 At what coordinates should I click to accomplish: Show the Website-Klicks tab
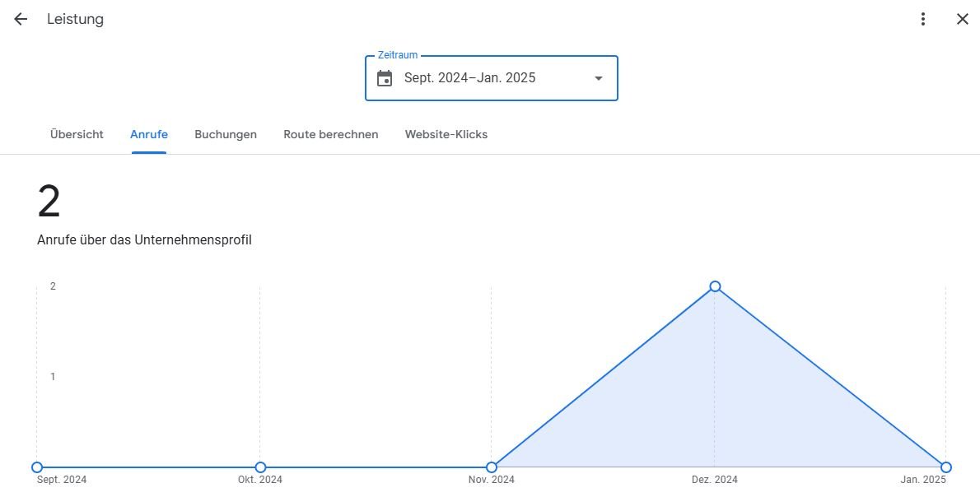pyautogui.click(x=446, y=134)
